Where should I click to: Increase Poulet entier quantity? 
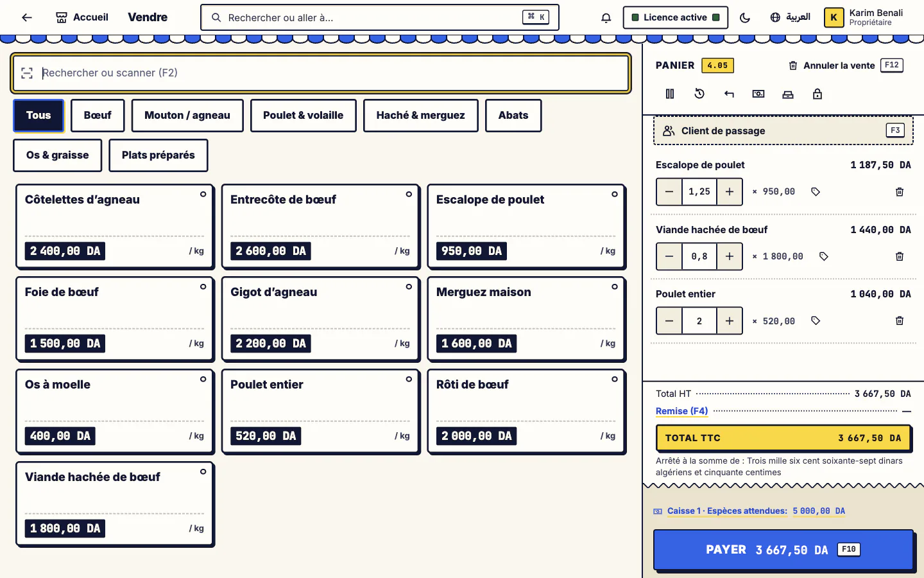[730, 320]
